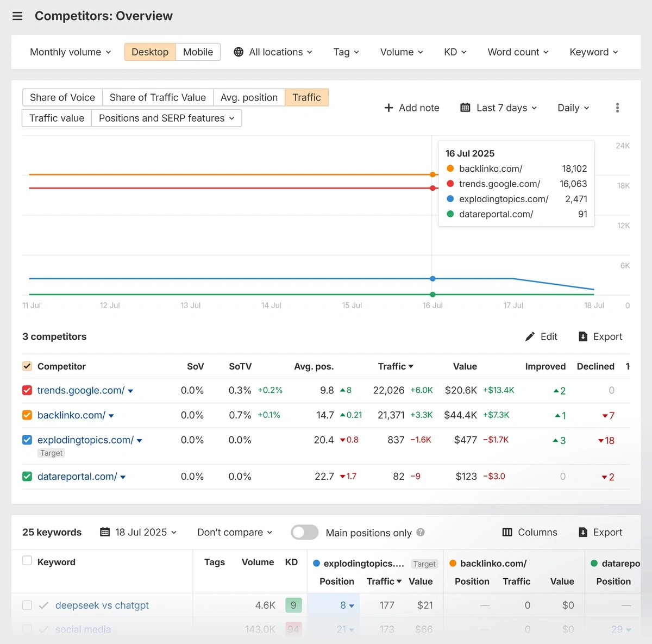Switch to the Share of Traffic Value tab

pos(158,97)
